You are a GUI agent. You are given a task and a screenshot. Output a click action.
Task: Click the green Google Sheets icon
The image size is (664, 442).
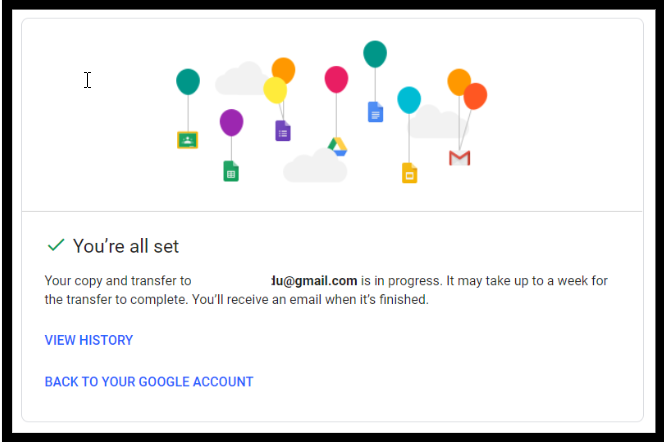[231, 171]
